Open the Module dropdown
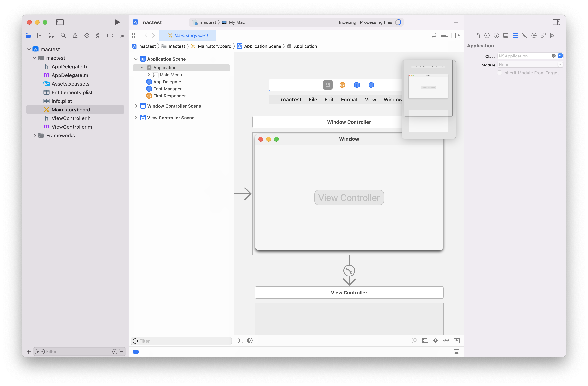The image size is (588, 386). click(560, 65)
